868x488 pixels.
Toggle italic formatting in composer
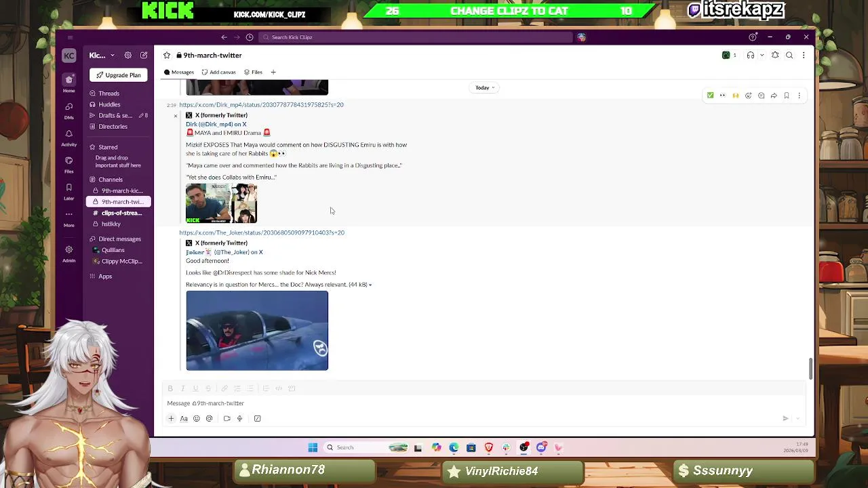coord(182,388)
